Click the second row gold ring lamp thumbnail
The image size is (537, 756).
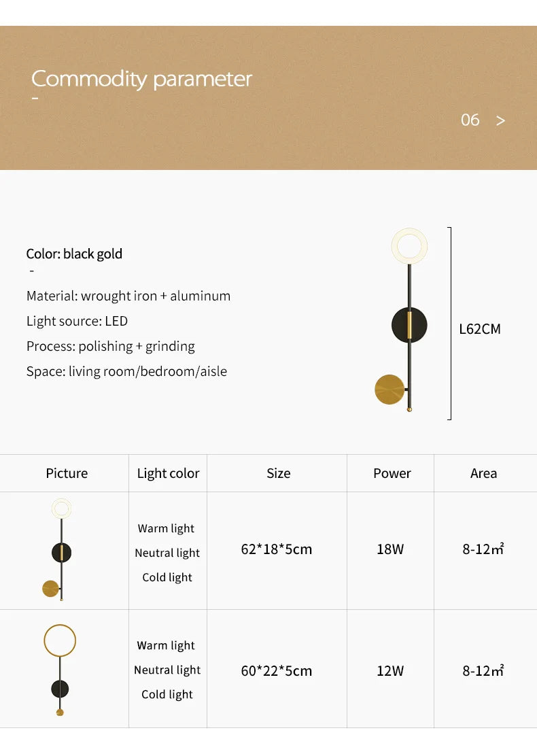tap(60, 670)
